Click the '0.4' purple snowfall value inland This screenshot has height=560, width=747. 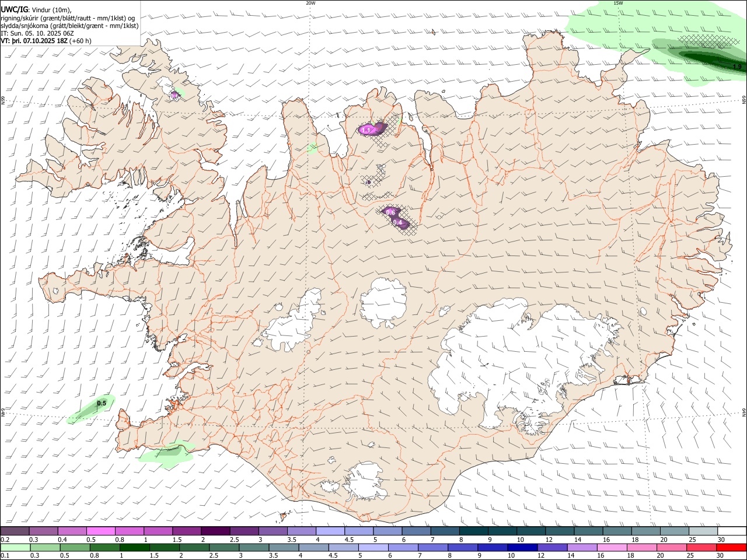tap(399, 222)
